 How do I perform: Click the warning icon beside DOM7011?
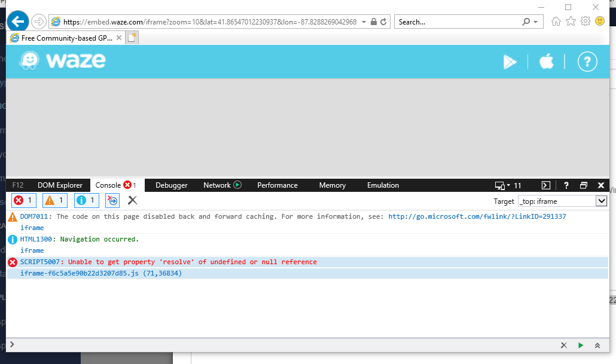click(13, 217)
